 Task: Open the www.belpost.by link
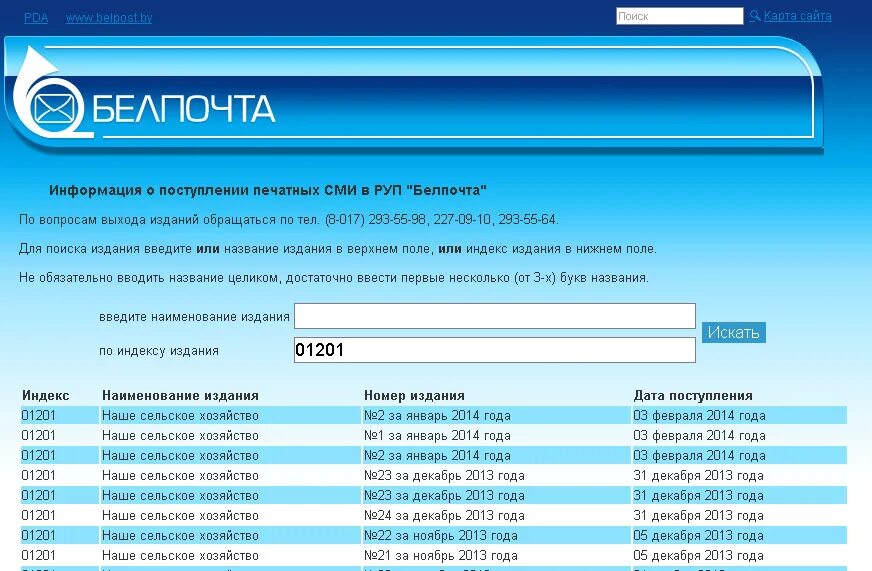(109, 18)
